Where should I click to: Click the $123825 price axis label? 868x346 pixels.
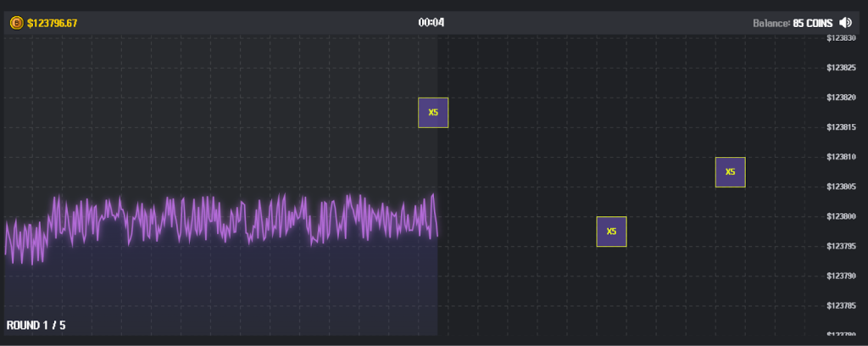(840, 68)
